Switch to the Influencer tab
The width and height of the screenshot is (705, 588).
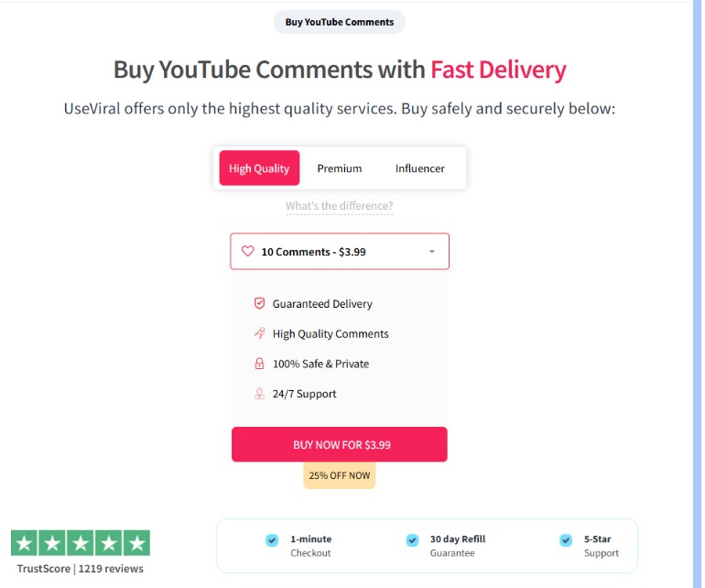pyautogui.click(x=420, y=169)
